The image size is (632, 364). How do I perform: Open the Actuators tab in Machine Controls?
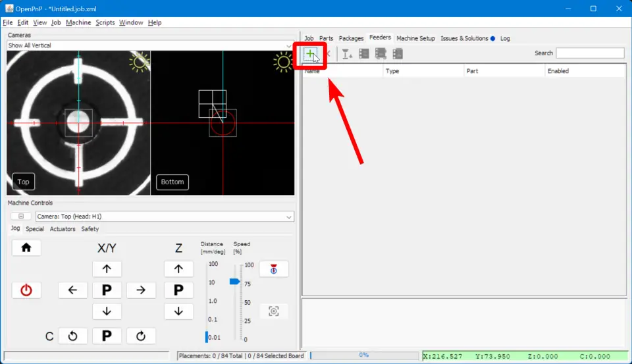63,229
